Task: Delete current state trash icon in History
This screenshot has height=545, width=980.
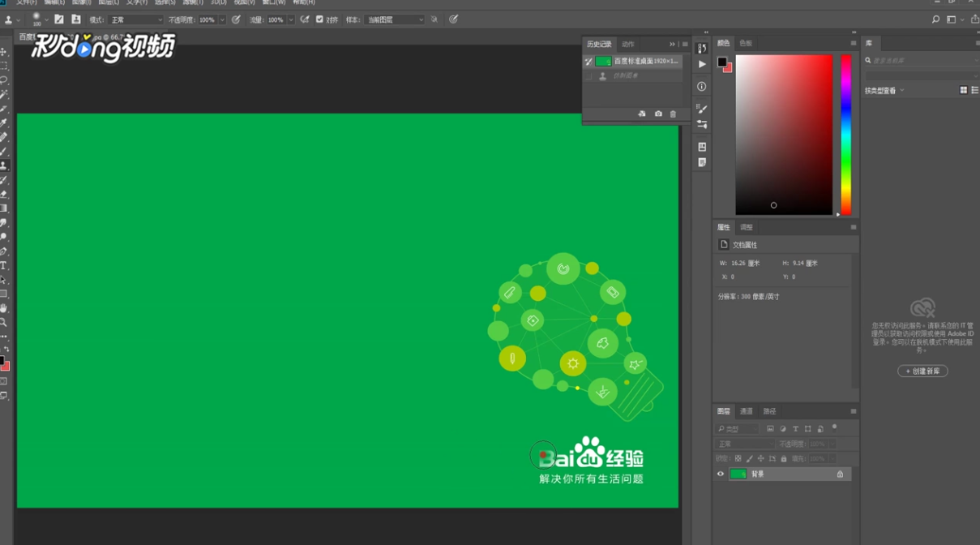Action: click(673, 114)
